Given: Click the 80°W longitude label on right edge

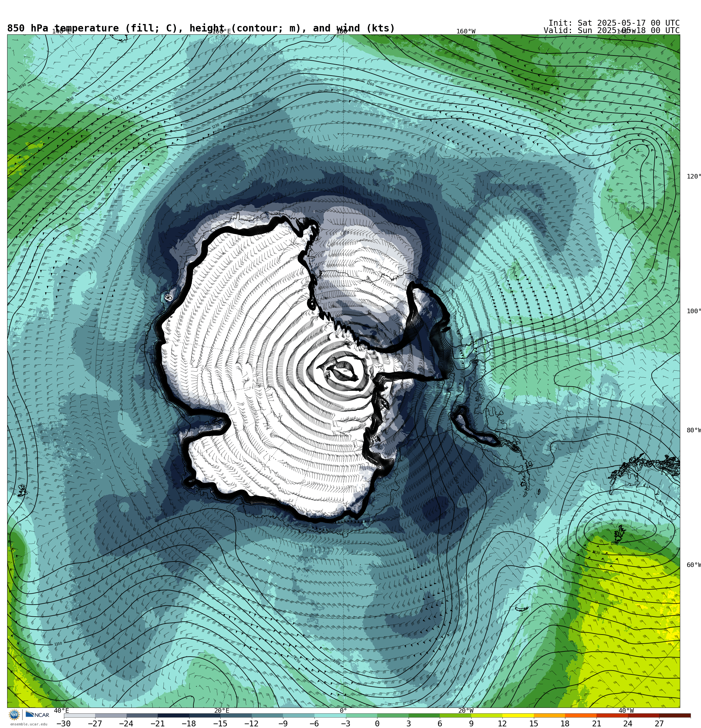Looking at the screenshot, I should pyautogui.click(x=694, y=430).
